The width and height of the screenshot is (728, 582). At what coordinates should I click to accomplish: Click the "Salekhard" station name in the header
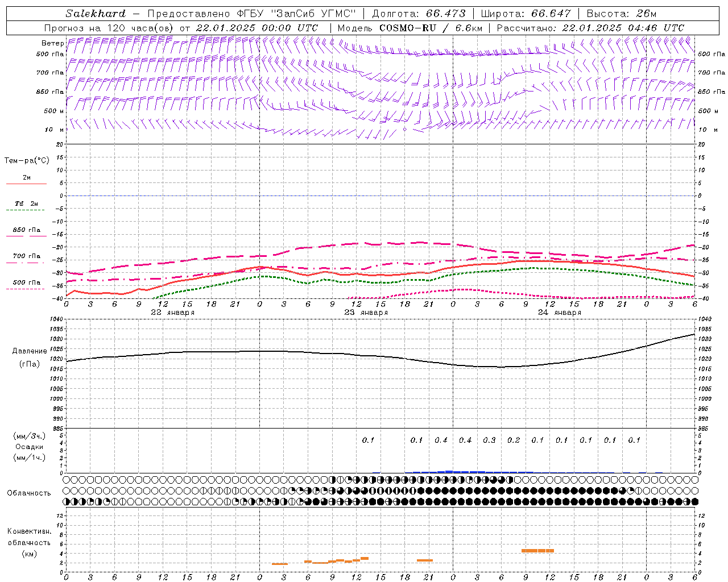click(x=96, y=14)
